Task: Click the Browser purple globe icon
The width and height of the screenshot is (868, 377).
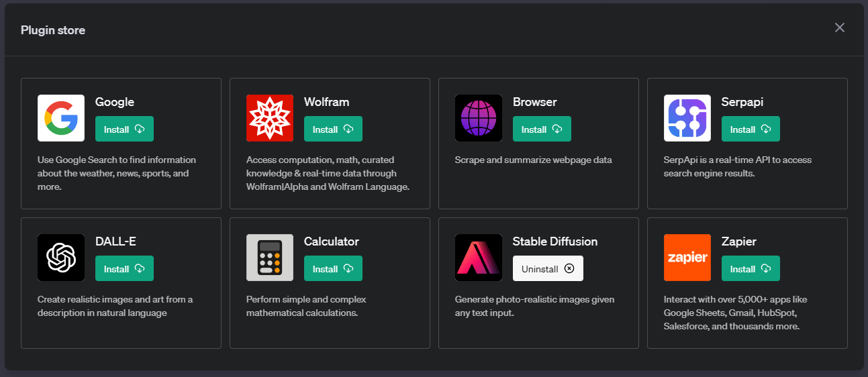Action: tap(479, 118)
